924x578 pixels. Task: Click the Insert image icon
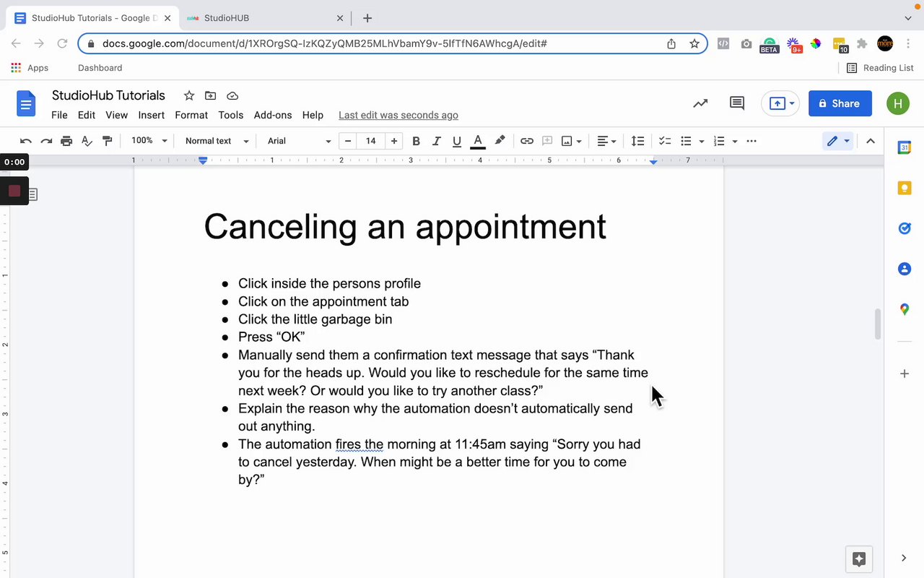[x=567, y=141]
